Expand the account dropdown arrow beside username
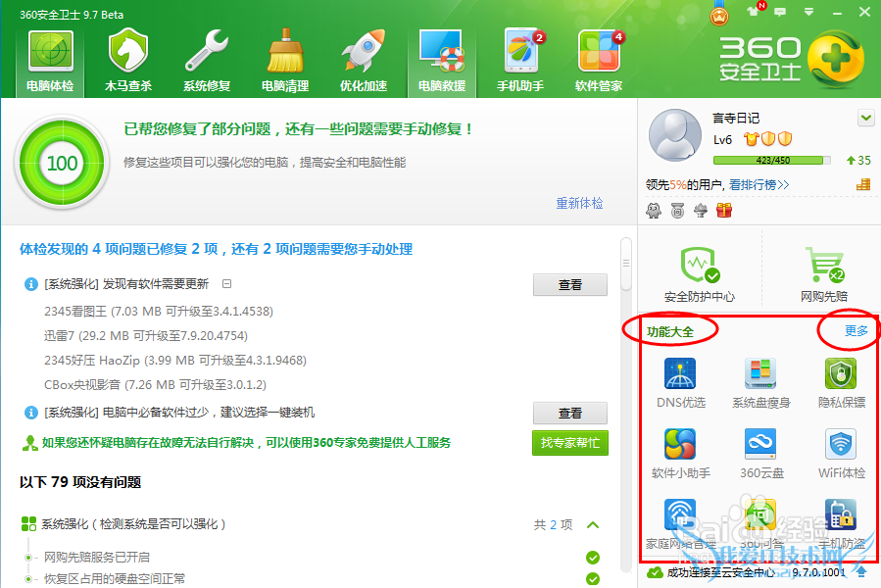This screenshot has width=881, height=588. (x=866, y=118)
